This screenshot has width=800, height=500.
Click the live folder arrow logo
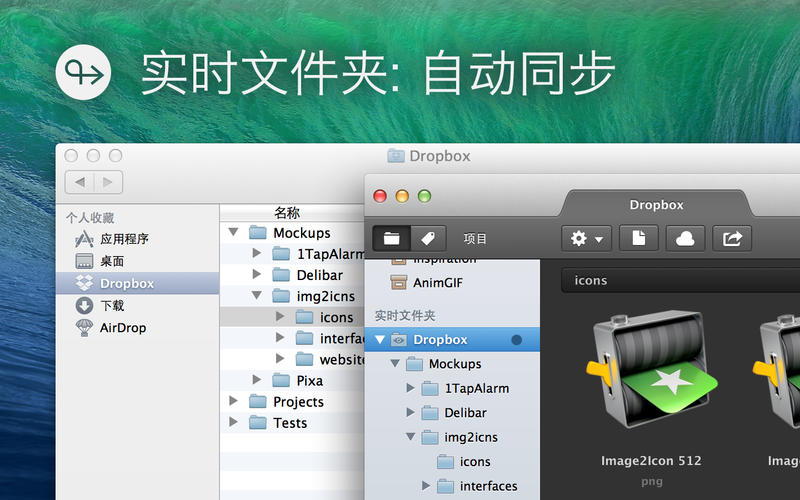point(83,72)
